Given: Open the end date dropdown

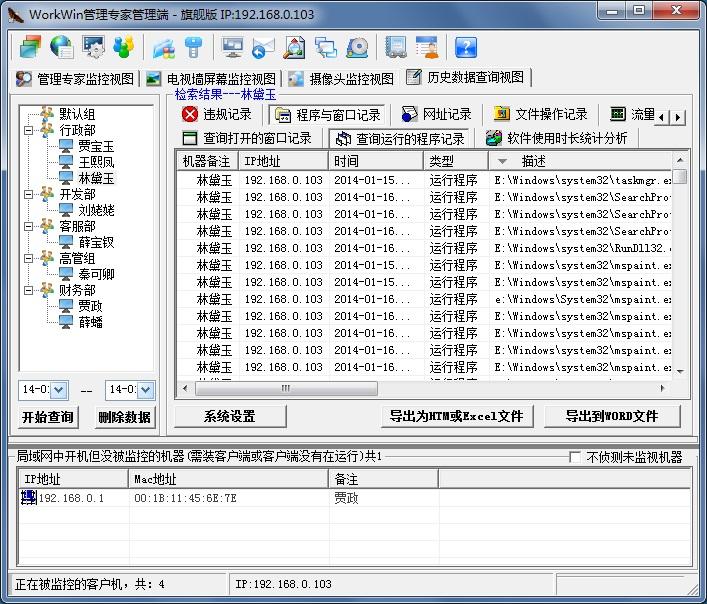Looking at the screenshot, I should [146, 390].
